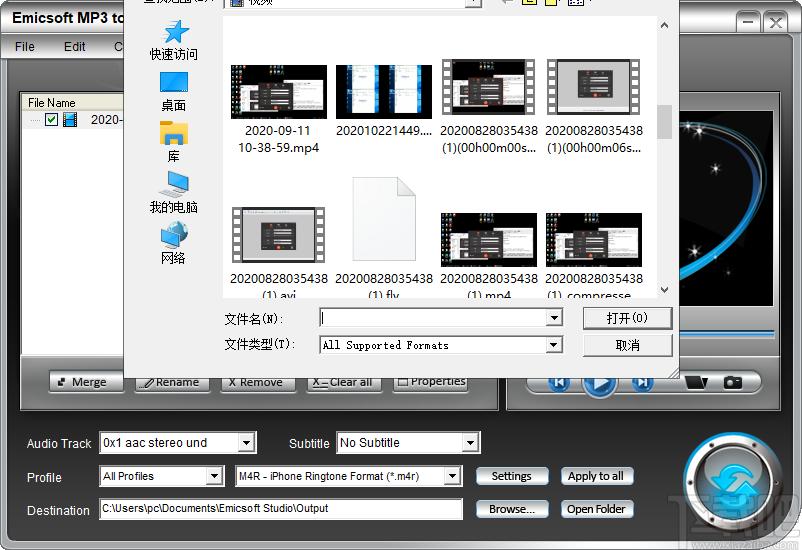Image resolution: width=802 pixels, height=550 pixels.
Task: Expand the All Profiles dropdown
Action: pyautogui.click(x=215, y=476)
